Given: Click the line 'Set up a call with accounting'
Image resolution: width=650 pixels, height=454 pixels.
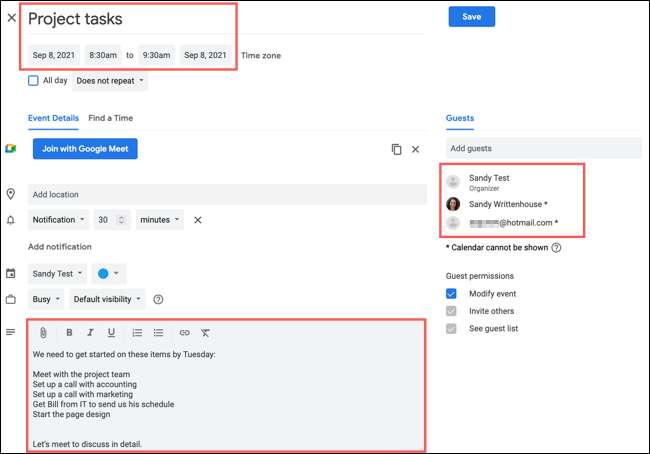Looking at the screenshot, I should tap(85, 384).
